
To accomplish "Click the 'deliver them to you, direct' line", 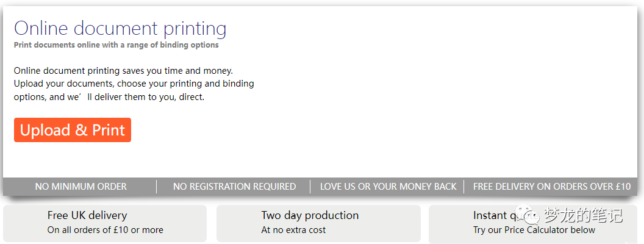I will pos(109,97).
